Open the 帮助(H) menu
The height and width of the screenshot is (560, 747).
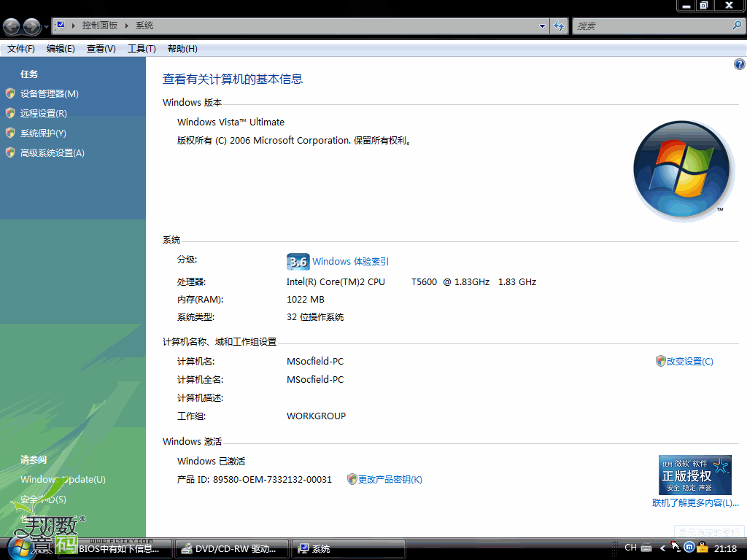coord(182,49)
